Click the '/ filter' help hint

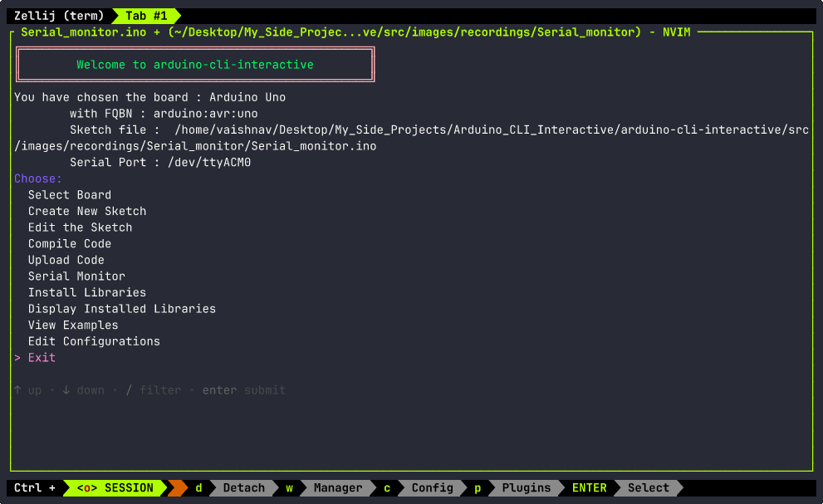pos(154,390)
